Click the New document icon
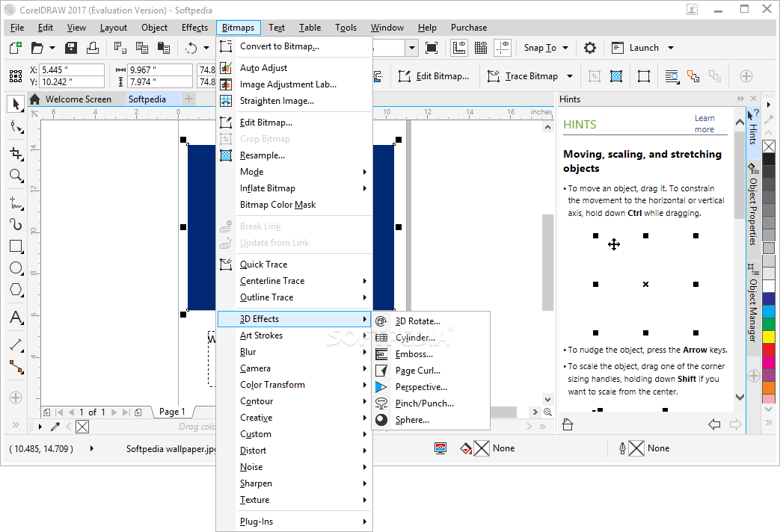The image size is (780, 532). point(16,48)
